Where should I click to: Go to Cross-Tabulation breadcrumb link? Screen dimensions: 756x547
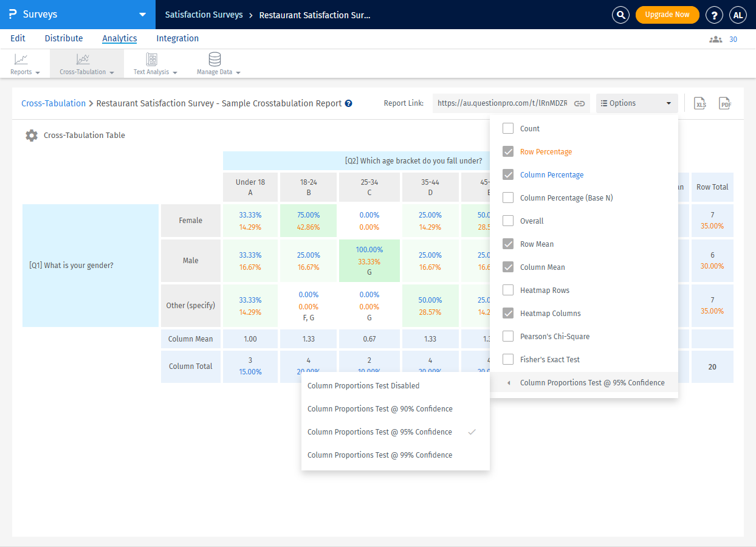53,103
